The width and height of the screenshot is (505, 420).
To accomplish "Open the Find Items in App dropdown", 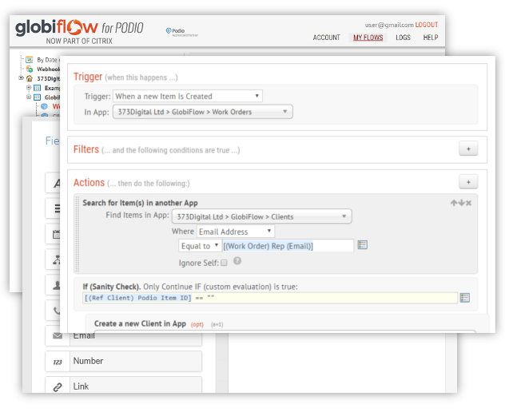I will coord(262,216).
